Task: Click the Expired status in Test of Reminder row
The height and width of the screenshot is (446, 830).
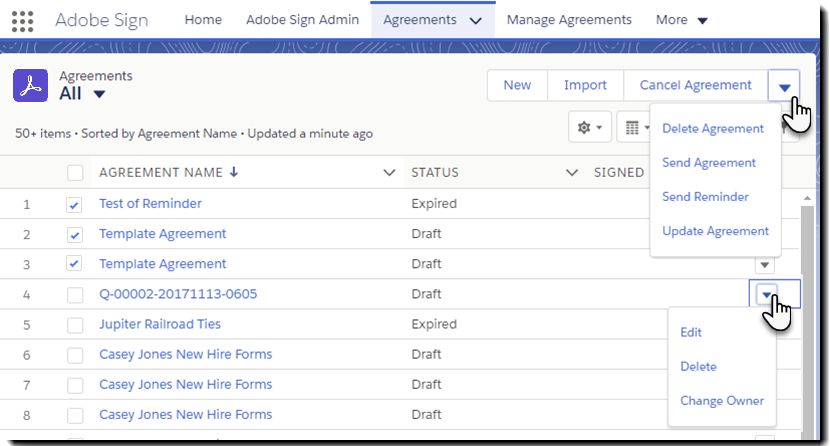Action: 434,204
